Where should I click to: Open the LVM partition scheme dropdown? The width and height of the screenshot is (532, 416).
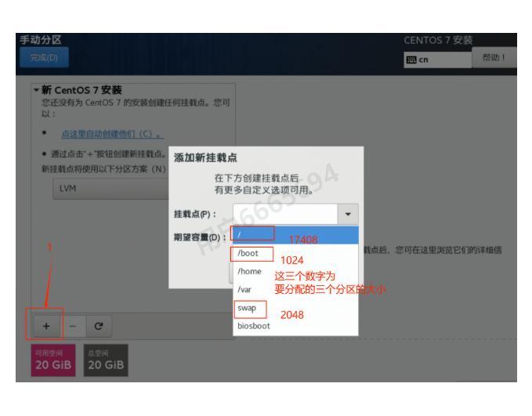110,189
